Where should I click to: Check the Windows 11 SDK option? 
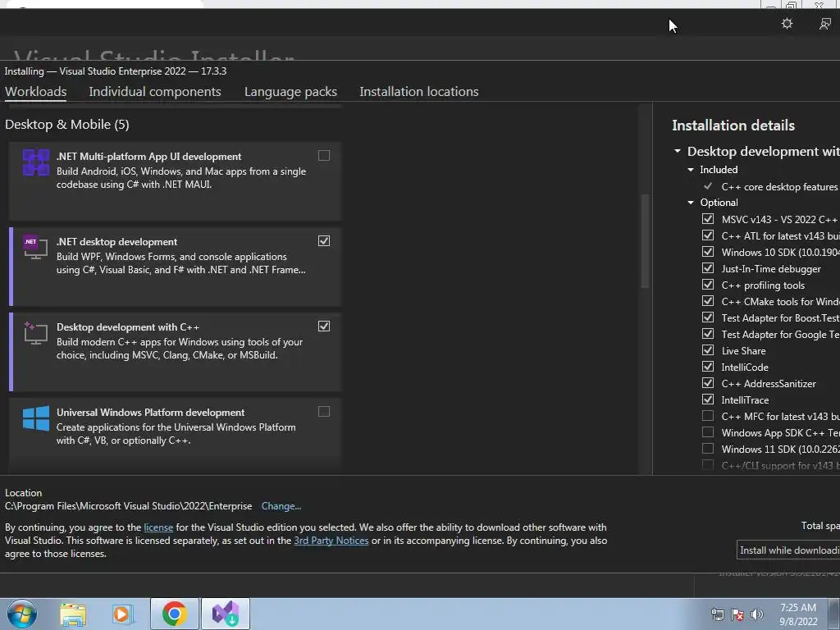tap(708, 449)
